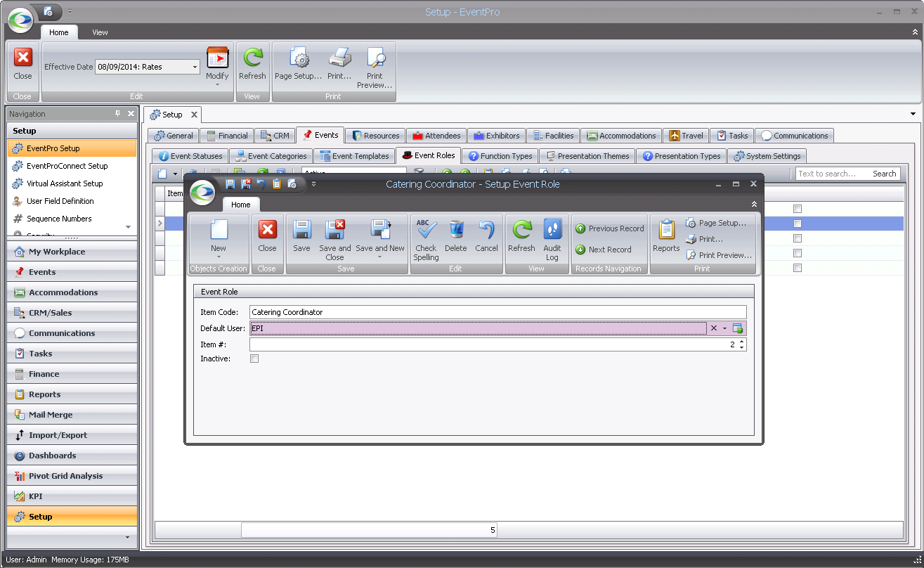Click Print Preview in the main ribbon
924x568 pixels.
375,67
